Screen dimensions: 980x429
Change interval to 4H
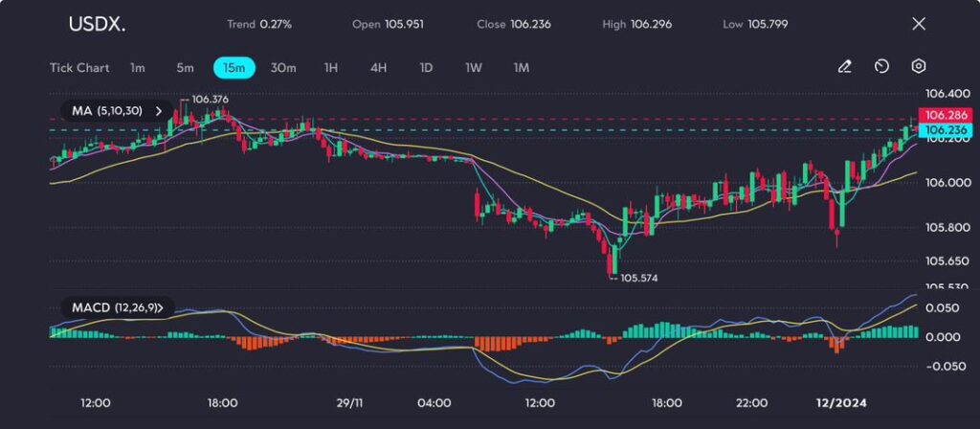point(378,68)
